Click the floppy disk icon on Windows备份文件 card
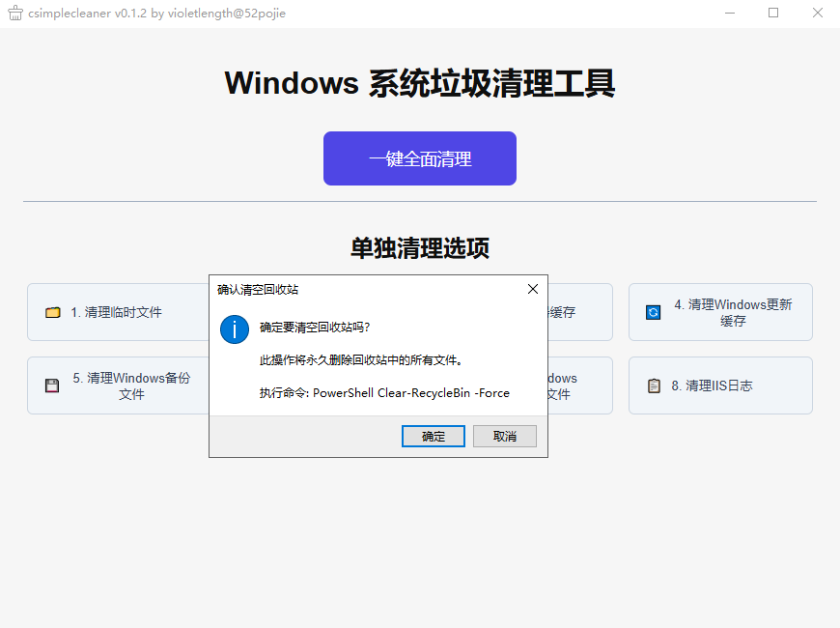The height and width of the screenshot is (628, 840). click(52, 385)
